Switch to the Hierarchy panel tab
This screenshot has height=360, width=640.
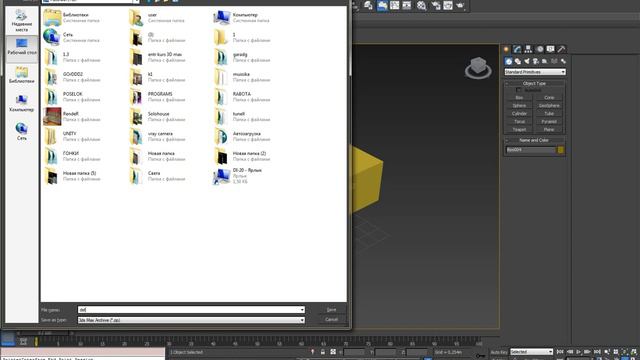(x=528, y=49)
